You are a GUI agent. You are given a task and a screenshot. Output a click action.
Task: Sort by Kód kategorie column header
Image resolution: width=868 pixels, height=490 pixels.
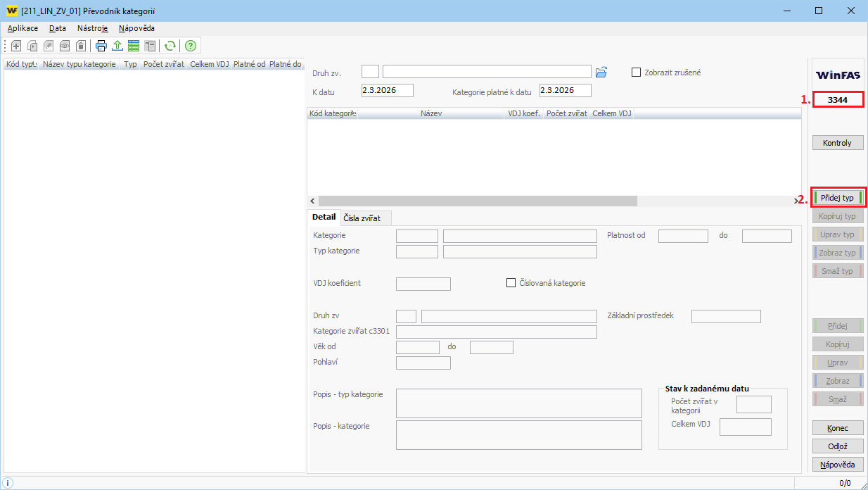(332, 113)
